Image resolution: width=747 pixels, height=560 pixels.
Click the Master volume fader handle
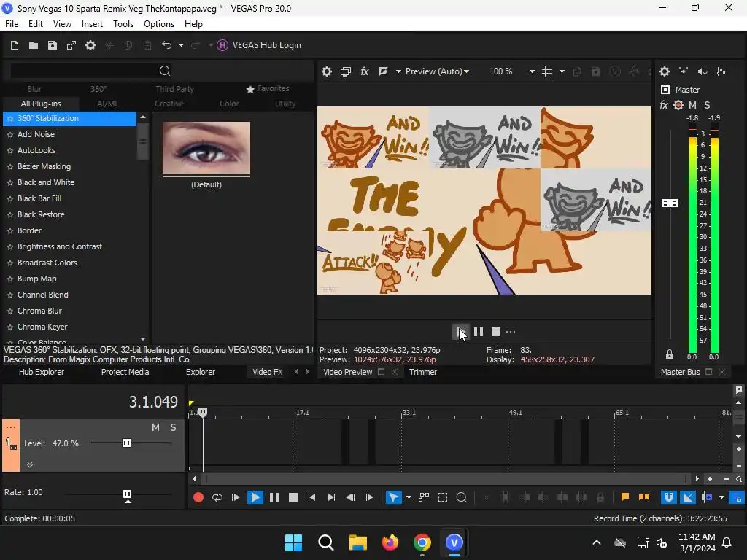(x=670, y=203)
